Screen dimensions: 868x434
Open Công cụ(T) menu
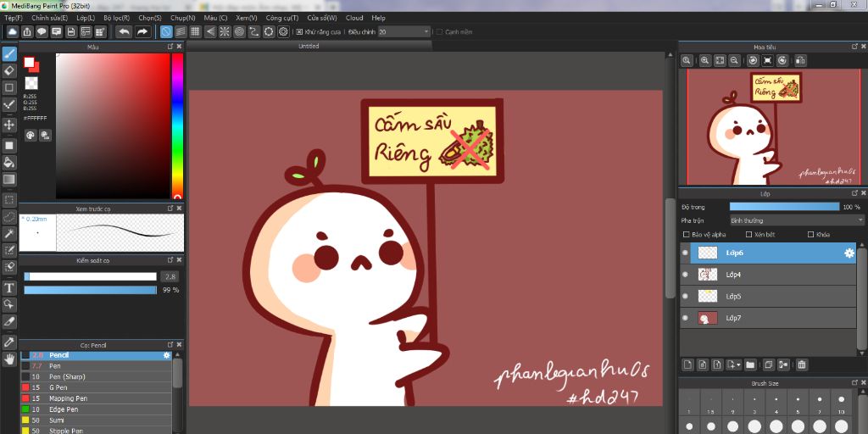(281, 18)
